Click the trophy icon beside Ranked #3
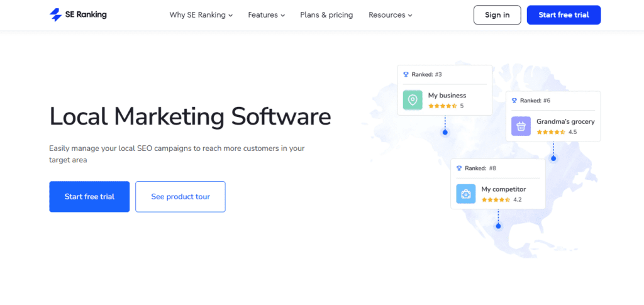This screenshot has width=644, height=305. (406, 74)
